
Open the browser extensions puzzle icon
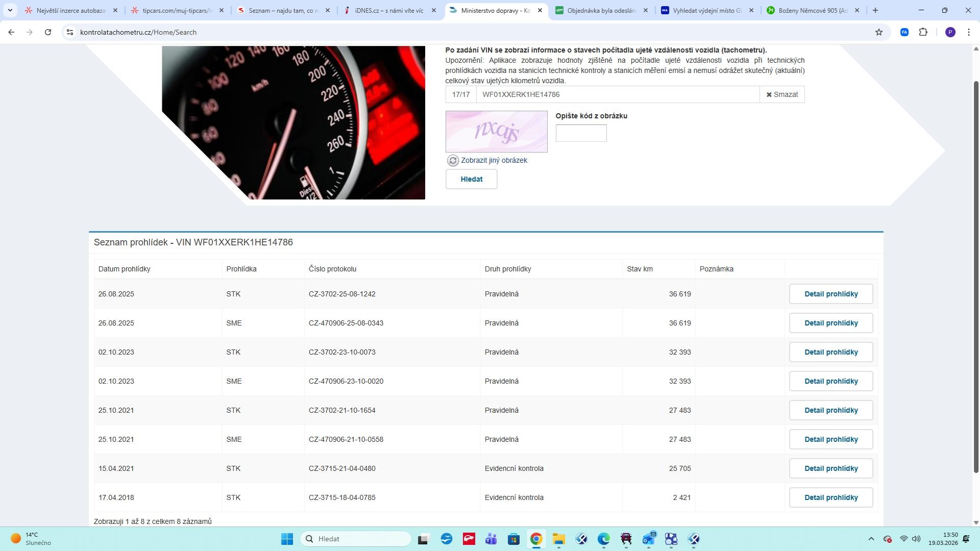923,32
